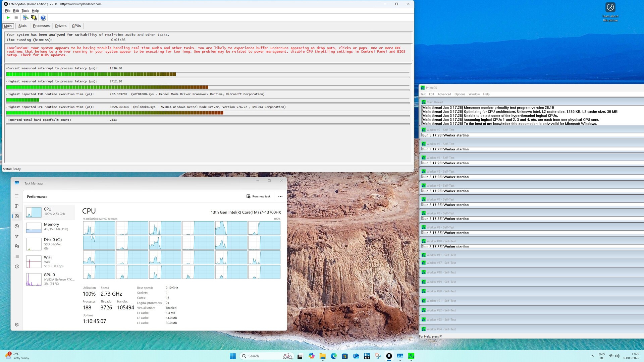Open Task Manager Processes page icon
This screenshot has height=362, width=644.
[17, 206]
